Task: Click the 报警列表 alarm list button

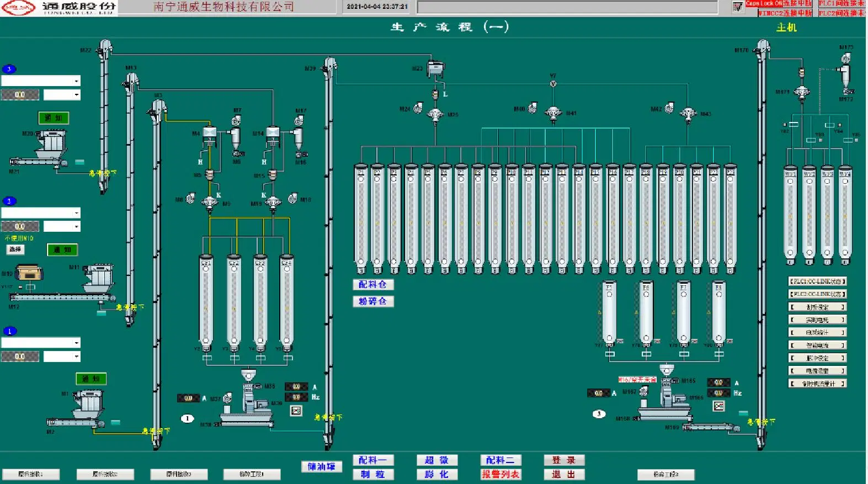Action: click(500, 474)
